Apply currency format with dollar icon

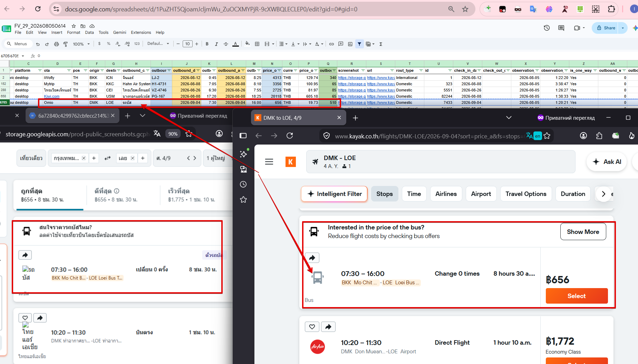(99, 44)
